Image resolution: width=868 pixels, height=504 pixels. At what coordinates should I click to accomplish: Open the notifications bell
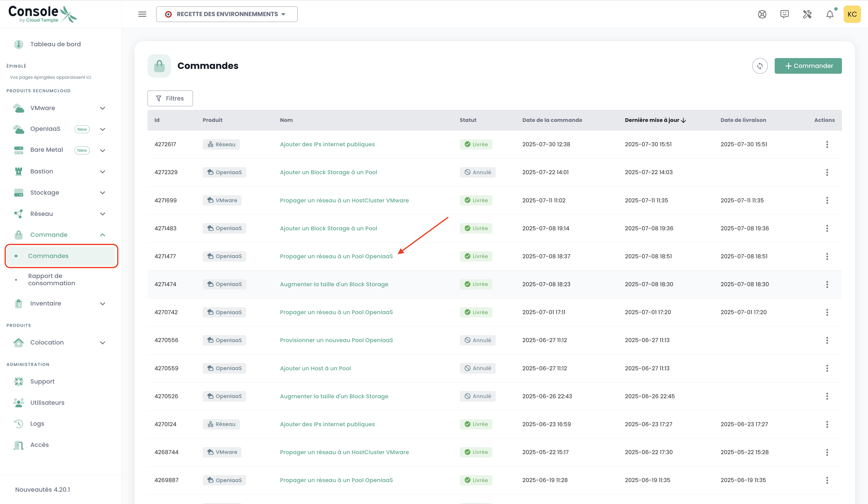(x=830, y=14)
